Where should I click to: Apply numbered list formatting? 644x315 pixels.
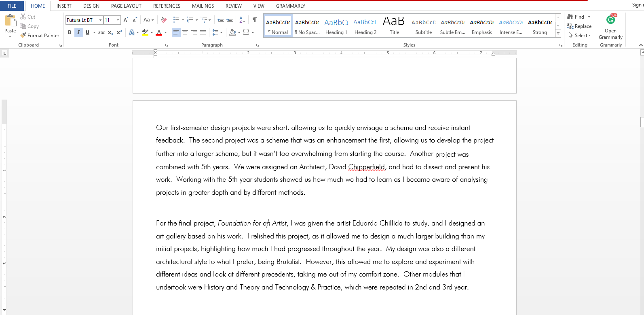pyautogui.click(x=190, y=20)
